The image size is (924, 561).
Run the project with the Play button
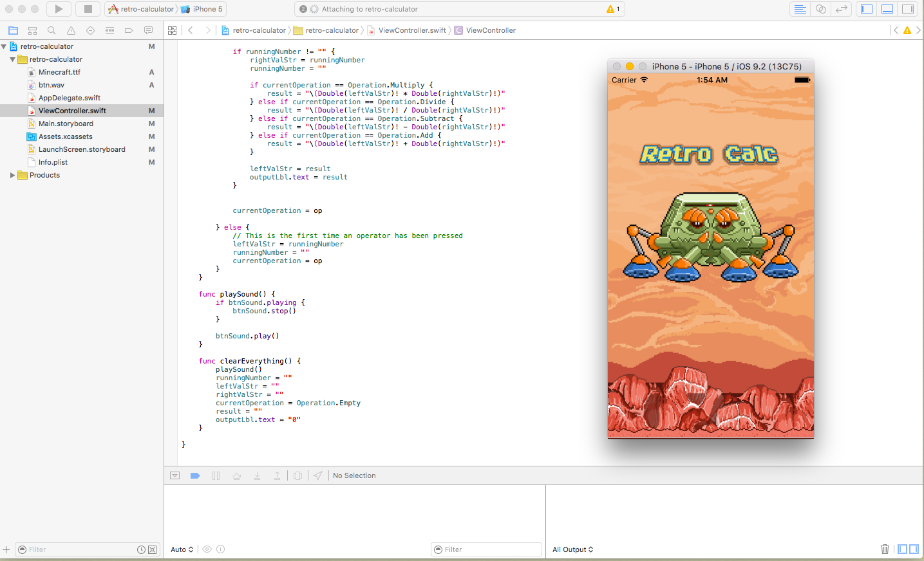[x=59, y=9]
